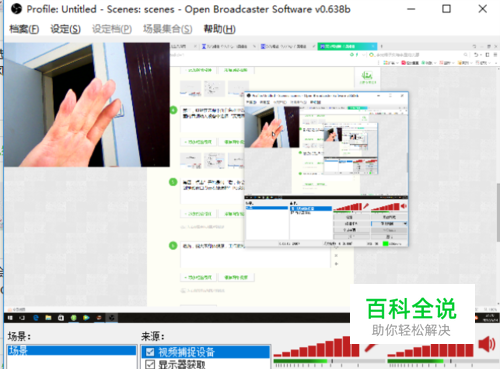The height and width of the screenshot is (369, 500).
Task: Open the 设定(S) menu
Action: point(65,29)
